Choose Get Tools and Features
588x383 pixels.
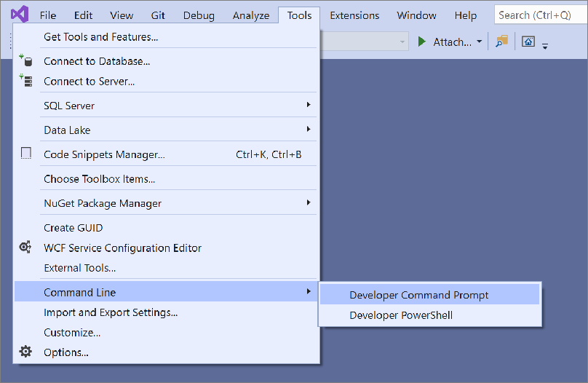100,36
